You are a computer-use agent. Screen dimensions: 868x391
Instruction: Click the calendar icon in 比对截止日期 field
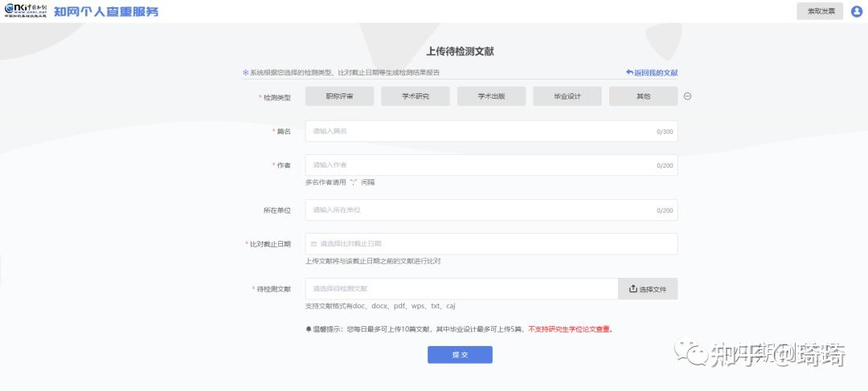pos(314,243)
